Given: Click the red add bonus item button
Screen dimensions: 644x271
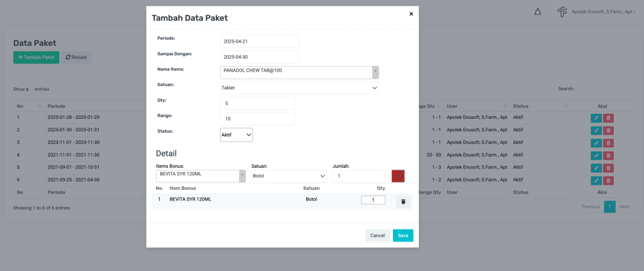Looking at the screenshot, I should pos(398,176).
